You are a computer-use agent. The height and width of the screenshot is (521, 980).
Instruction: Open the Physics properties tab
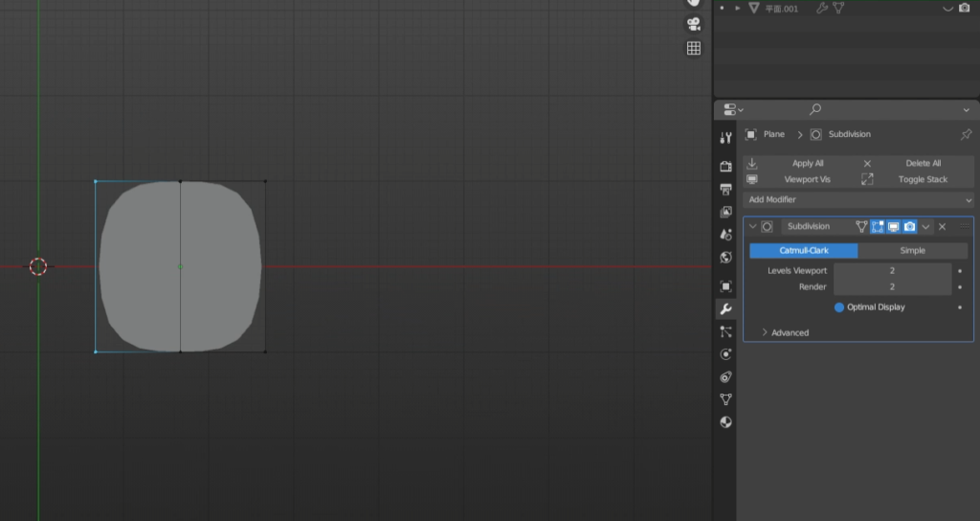click(725, 354)
